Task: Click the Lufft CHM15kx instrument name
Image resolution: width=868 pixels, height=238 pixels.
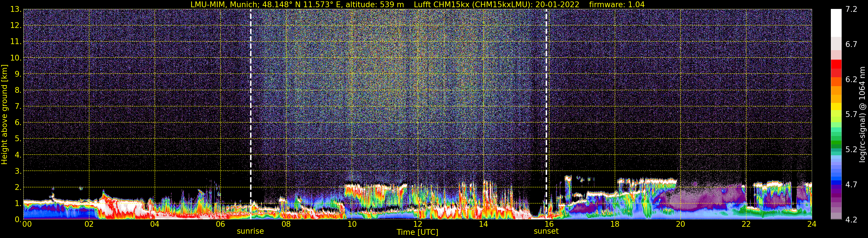Action: (442, 4)
